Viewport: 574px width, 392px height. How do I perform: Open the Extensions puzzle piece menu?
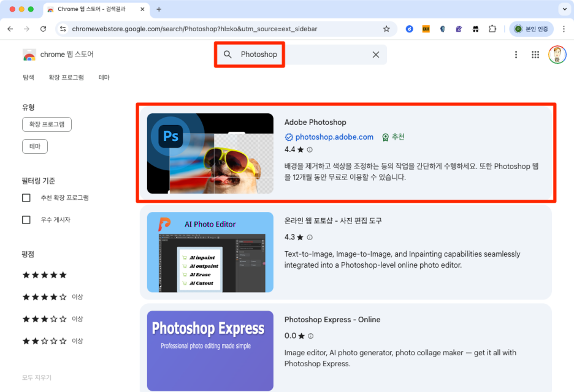(x=492, y=29)
